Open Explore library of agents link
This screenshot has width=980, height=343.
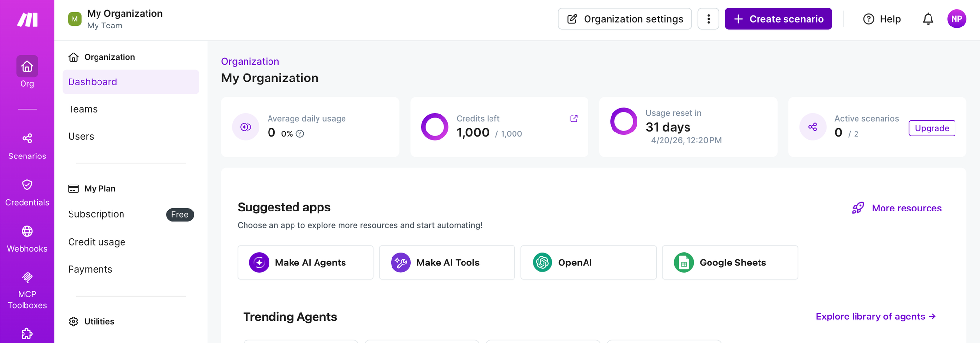click(x=876, y=317)
